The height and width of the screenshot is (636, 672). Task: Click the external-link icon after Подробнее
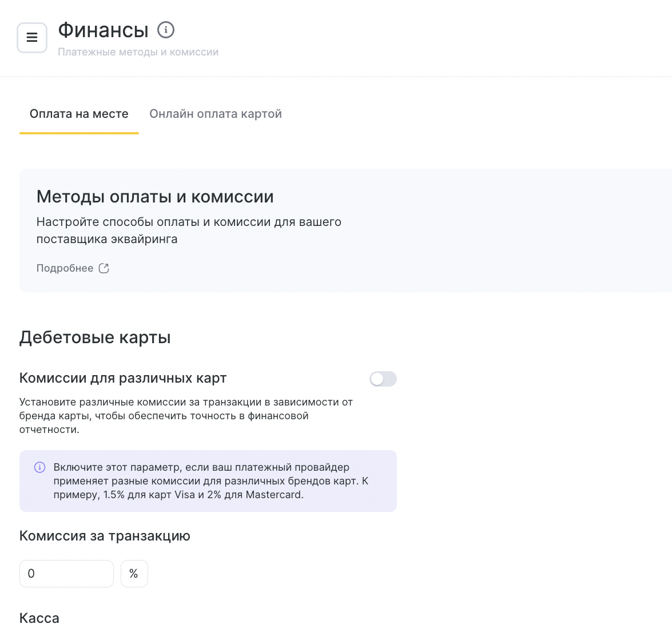pos(104,268)
